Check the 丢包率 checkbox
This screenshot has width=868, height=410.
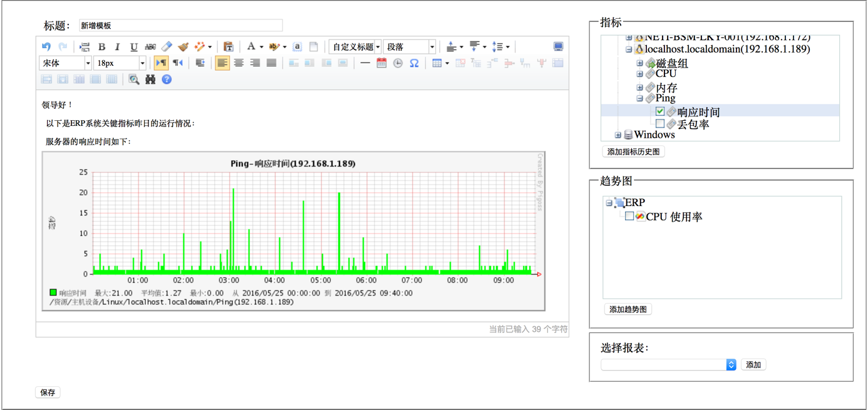tap(660, 124)
